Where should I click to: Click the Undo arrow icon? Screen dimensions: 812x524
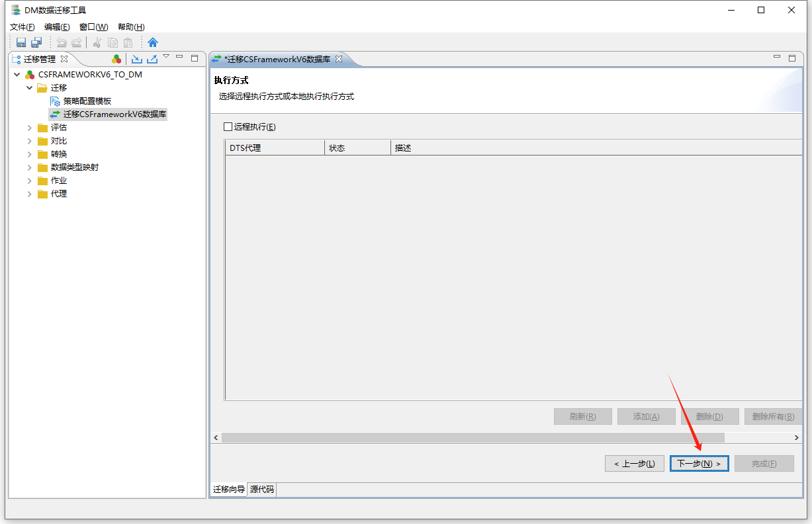pyautogui.click(x=62, y=42)
